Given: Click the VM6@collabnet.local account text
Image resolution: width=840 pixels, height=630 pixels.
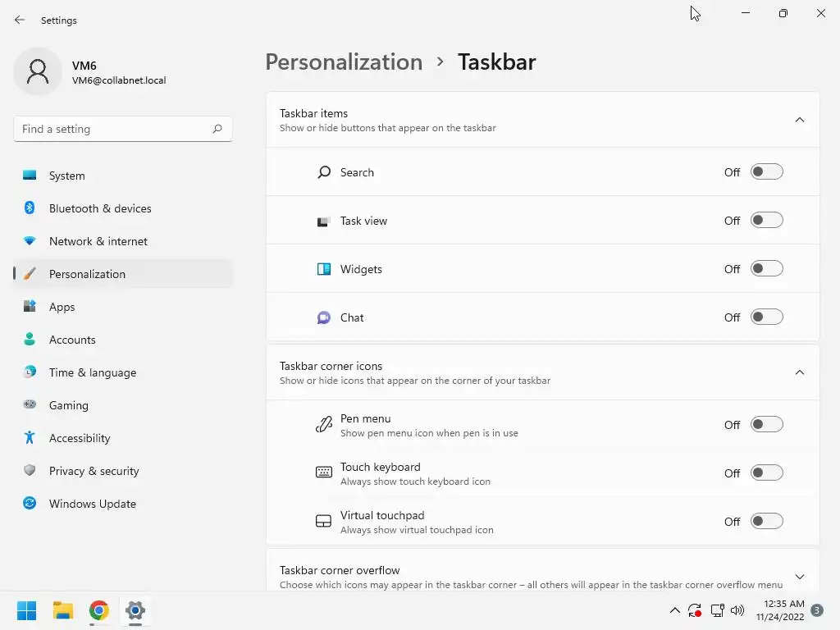Looking at the screenshot, I should tap(119, 80).
